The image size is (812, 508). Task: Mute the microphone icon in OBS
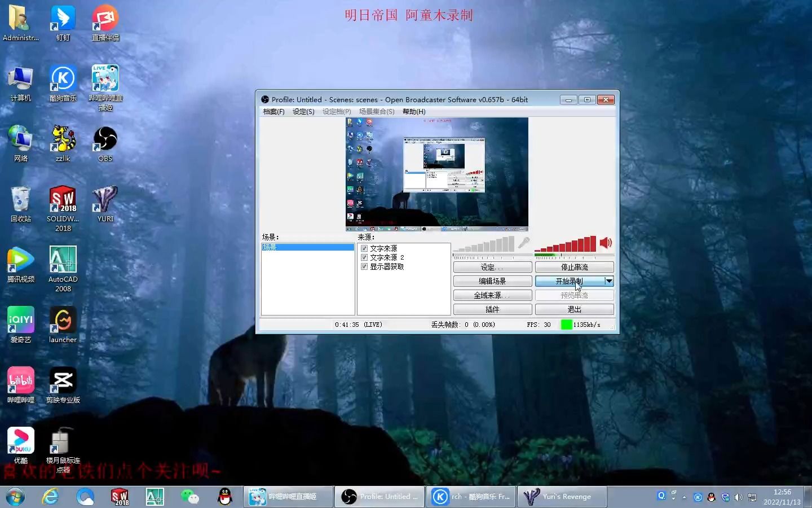tap(524, 243)
